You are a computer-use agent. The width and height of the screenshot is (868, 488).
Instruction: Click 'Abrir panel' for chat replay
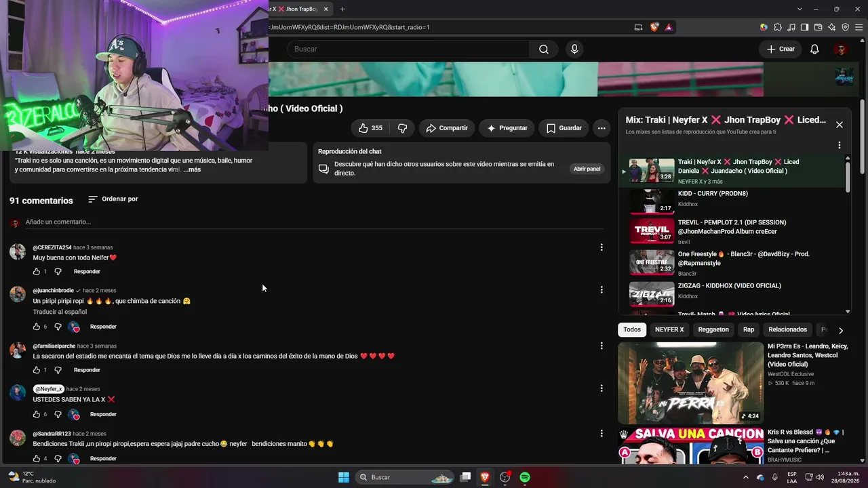[x=587, y=169]
